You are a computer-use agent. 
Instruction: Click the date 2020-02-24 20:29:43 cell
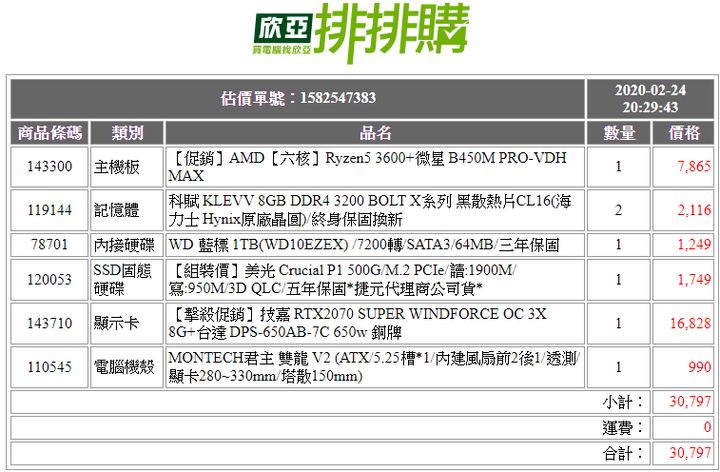(650, 99)
